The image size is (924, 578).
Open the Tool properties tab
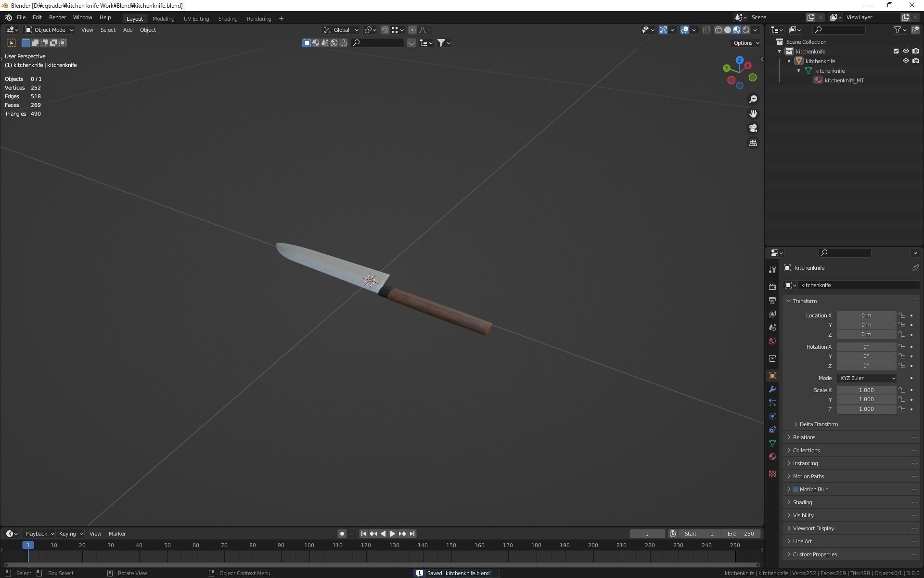pyautogui.click(x=772, y=270)
